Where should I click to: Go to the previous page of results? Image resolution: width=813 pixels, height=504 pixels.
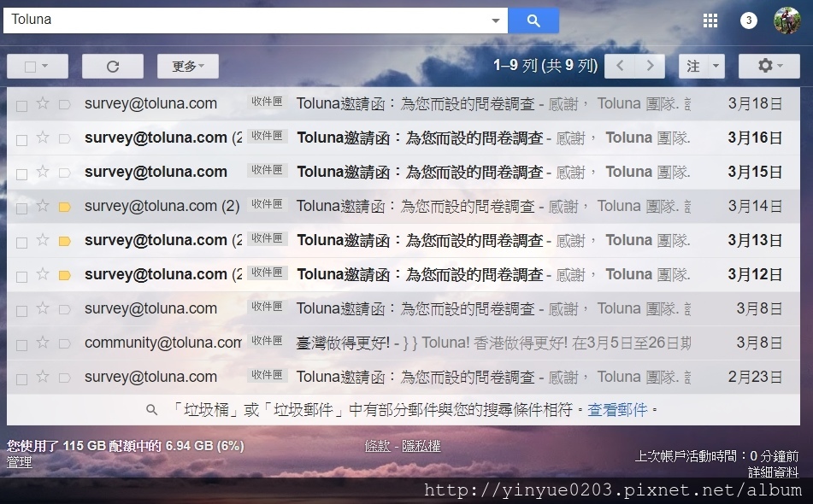[620, 67]
